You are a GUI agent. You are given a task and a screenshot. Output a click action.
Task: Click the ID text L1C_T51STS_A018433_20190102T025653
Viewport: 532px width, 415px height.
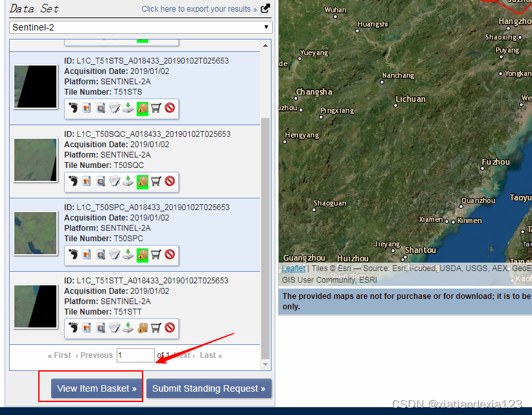tap(153, 61)
